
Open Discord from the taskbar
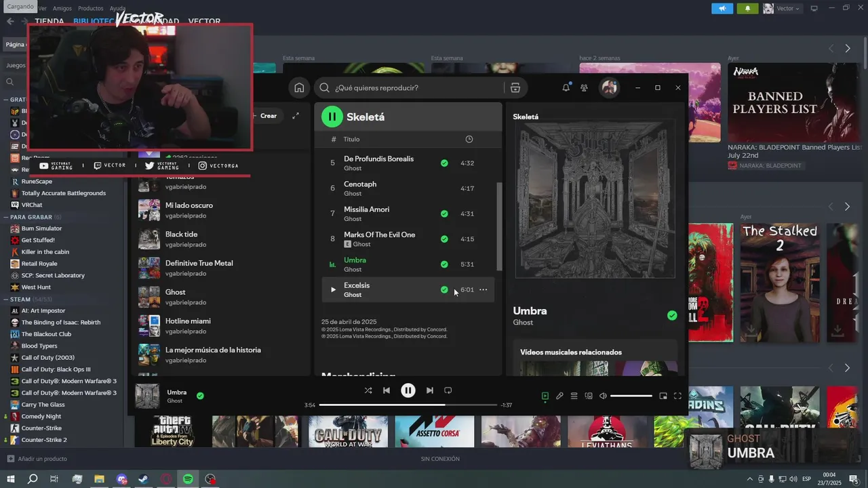122,479
